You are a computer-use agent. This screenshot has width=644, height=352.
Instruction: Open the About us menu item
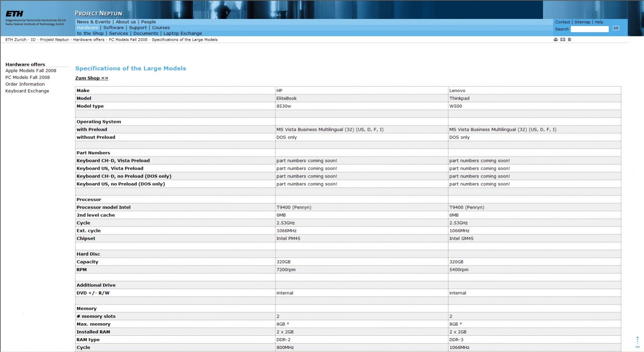click(126, 22)
